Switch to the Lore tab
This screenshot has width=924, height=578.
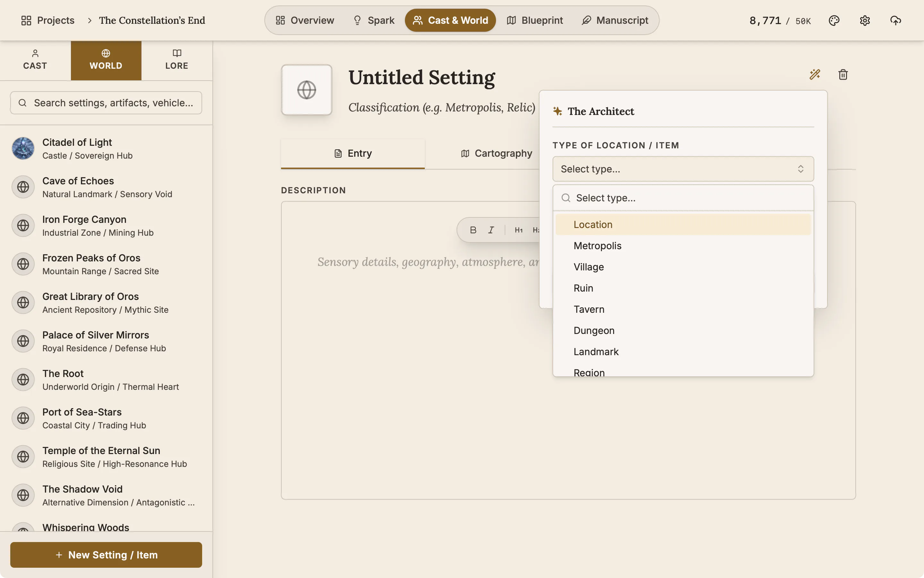click(x=177, y=60)
